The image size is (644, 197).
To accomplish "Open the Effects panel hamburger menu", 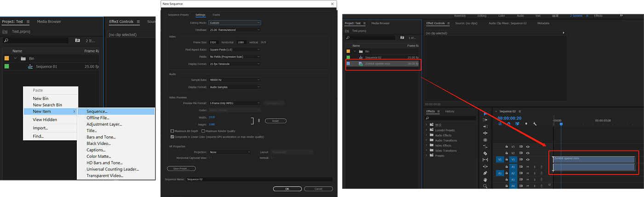I will click(x=438, y=111).
